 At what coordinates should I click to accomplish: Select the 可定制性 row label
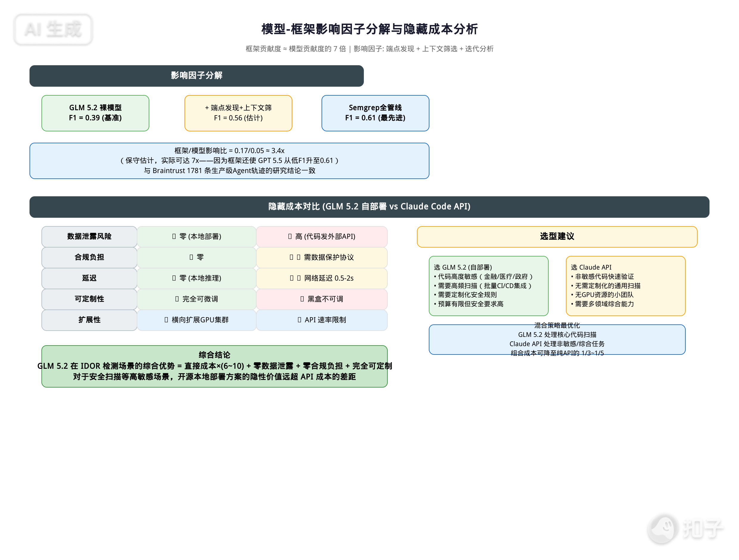click(89, 299)
